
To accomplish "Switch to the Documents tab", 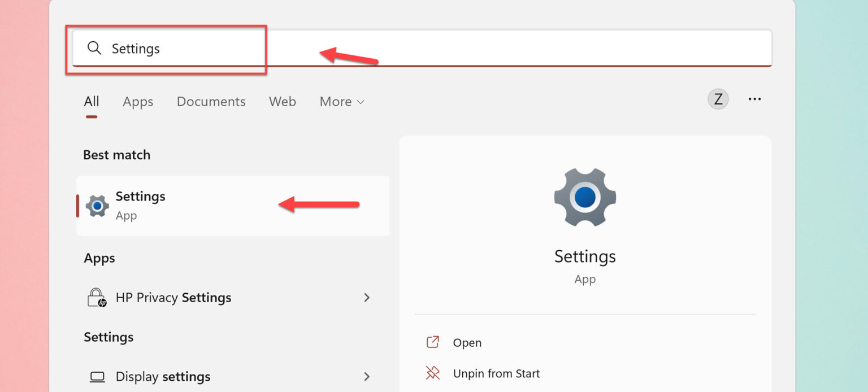I will click(x=211, y=102).
